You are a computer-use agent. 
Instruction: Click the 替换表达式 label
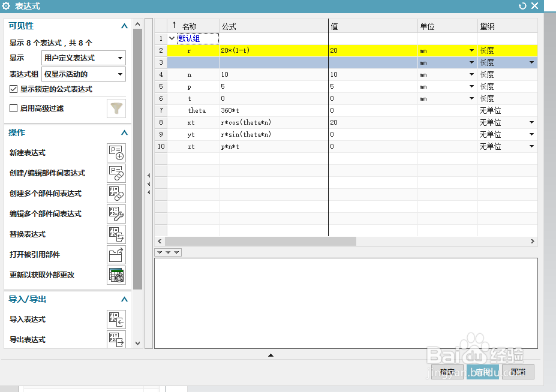point(28,234)
